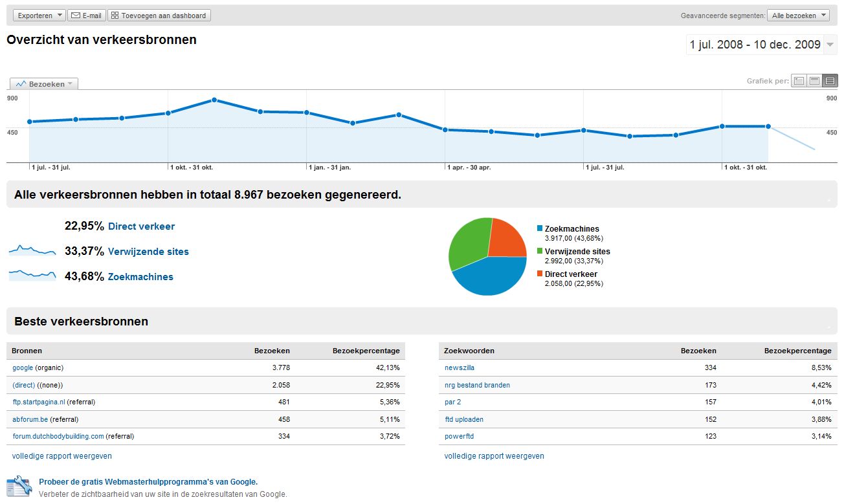The width and height of the screenshot is (844, 504).
Task: Open the Alle bezoeken segment dropdown
Action: [798, 16]
